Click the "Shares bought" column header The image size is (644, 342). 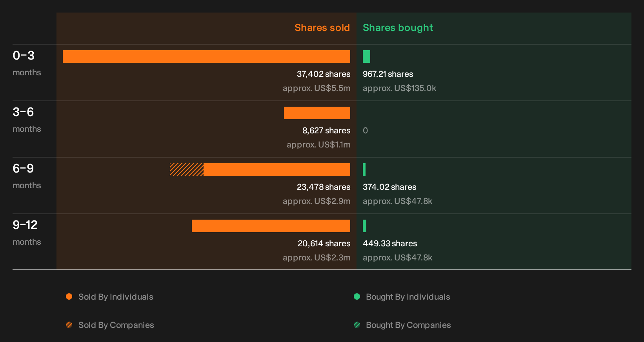pos(398,28)
